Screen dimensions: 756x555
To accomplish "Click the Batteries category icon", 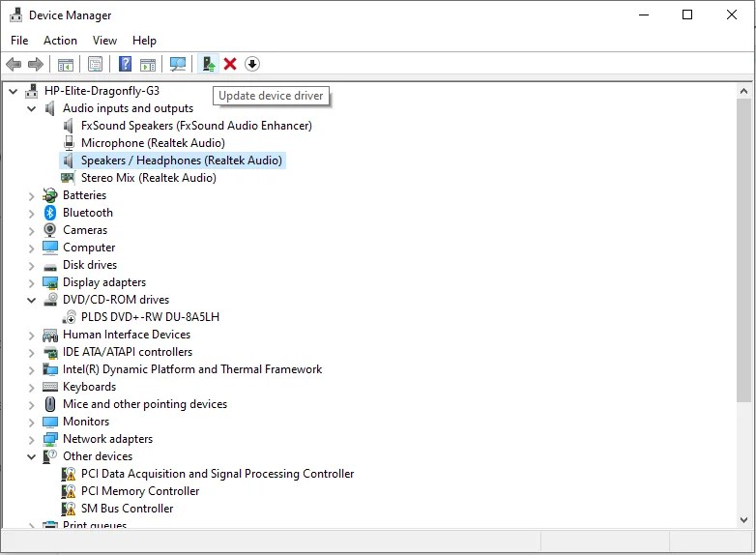I will (50, 195).
